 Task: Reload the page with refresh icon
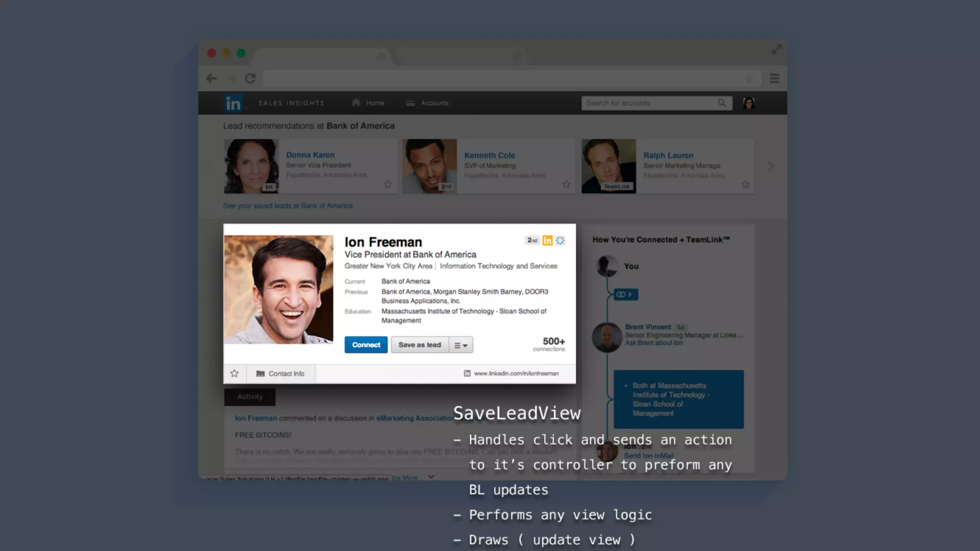(250, 78)
